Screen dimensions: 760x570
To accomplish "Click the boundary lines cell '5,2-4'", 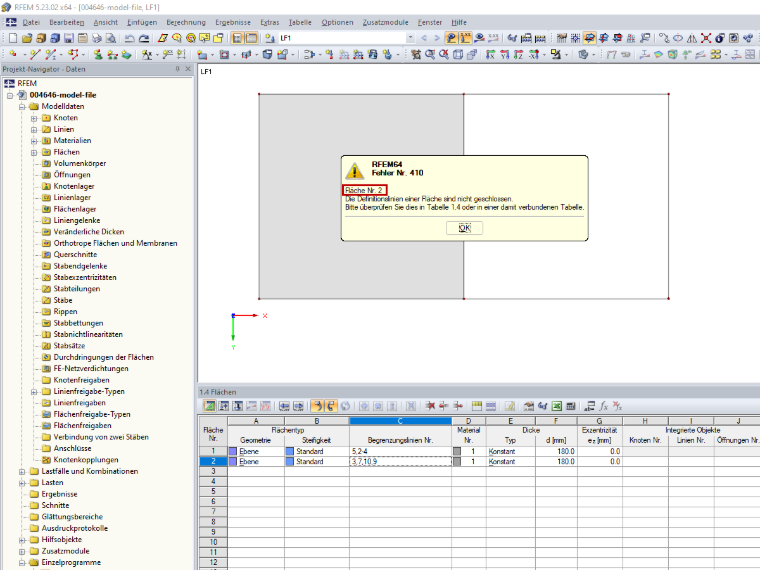I will [x=400, y=451].
